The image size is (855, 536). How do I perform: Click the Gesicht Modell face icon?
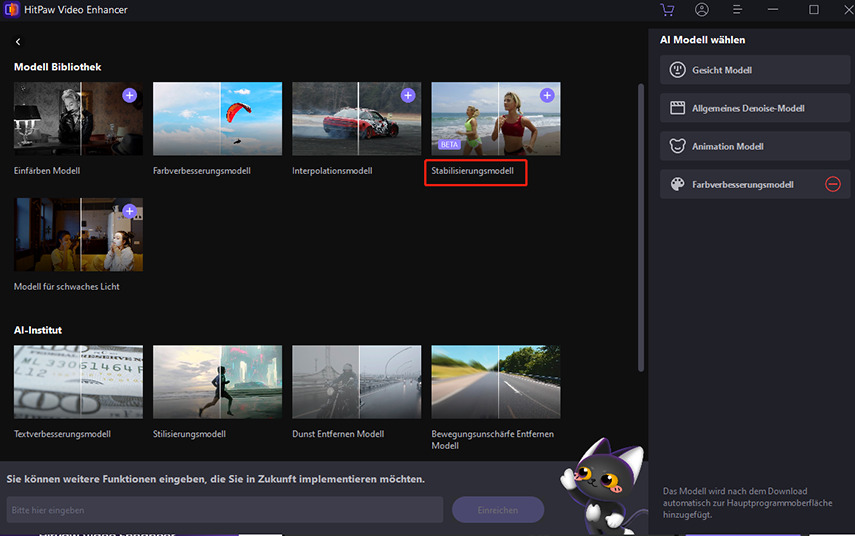(677, 70)
